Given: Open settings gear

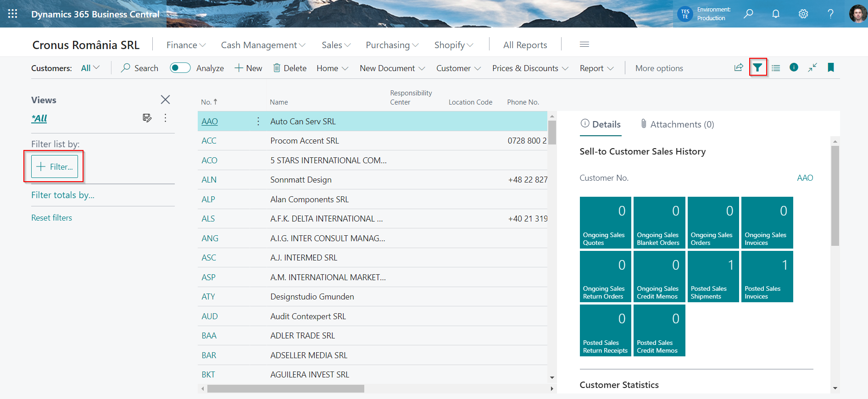Looking at the screenshot, I should (x=803, y=14).
